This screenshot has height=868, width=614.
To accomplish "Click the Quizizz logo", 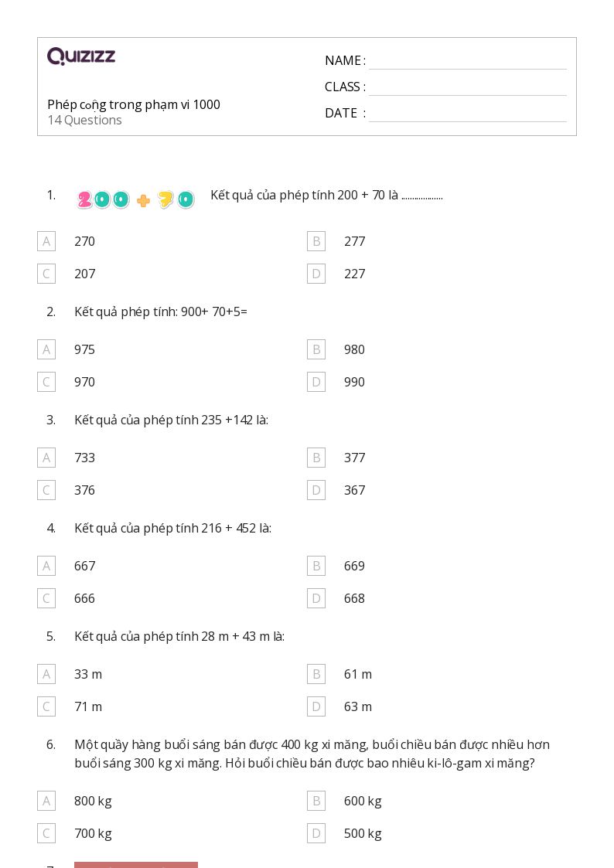I will point(81,56).
